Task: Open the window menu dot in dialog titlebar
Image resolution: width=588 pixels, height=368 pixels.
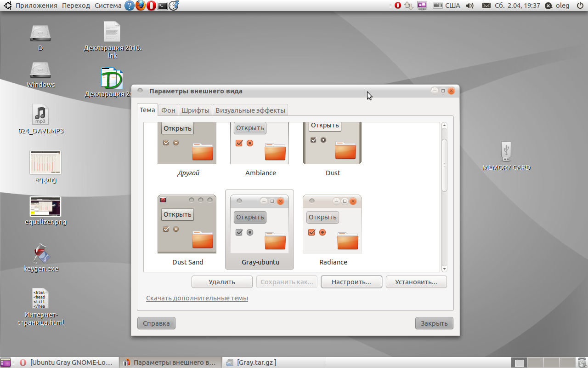Action: coord(141,91)
